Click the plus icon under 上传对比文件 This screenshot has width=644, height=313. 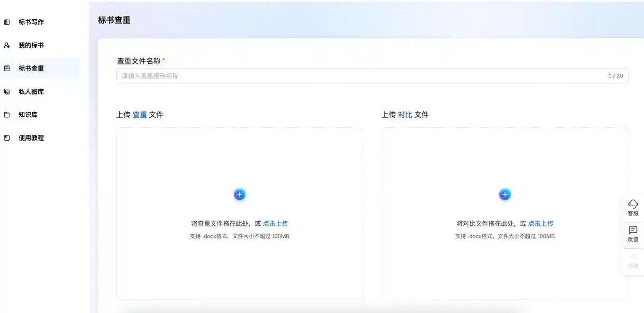[505, 195]
